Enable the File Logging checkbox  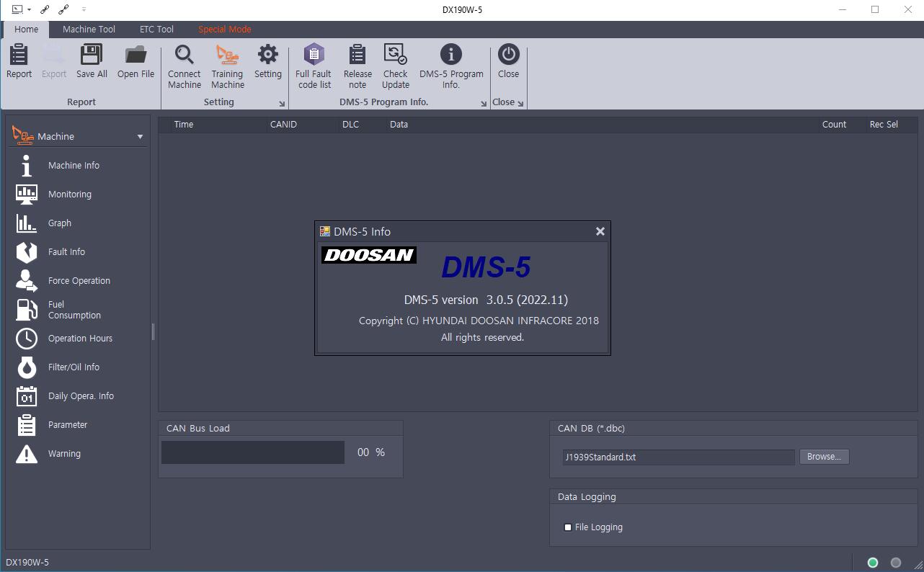[568, 527]
